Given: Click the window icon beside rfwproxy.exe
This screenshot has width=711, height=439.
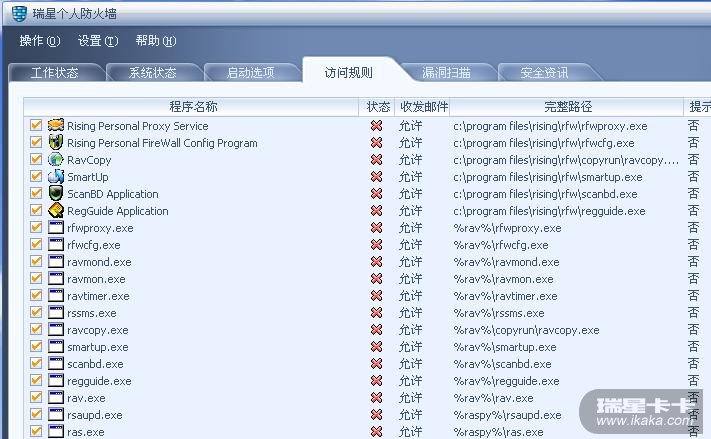Looking at the screenshot, I should [x=56, y=227].
